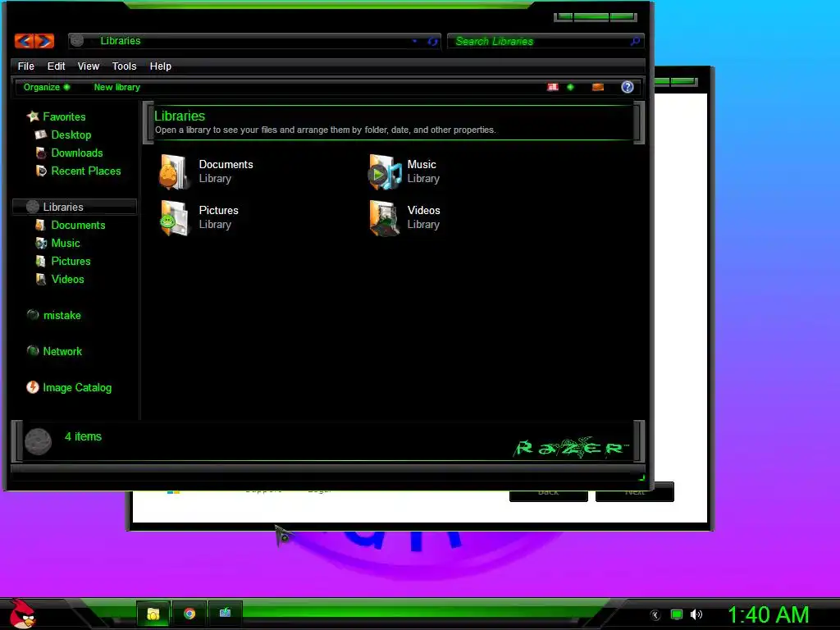Open the blue Help question icon
The width and height of the screenshot is (840, 630).
tap(628, 87)
